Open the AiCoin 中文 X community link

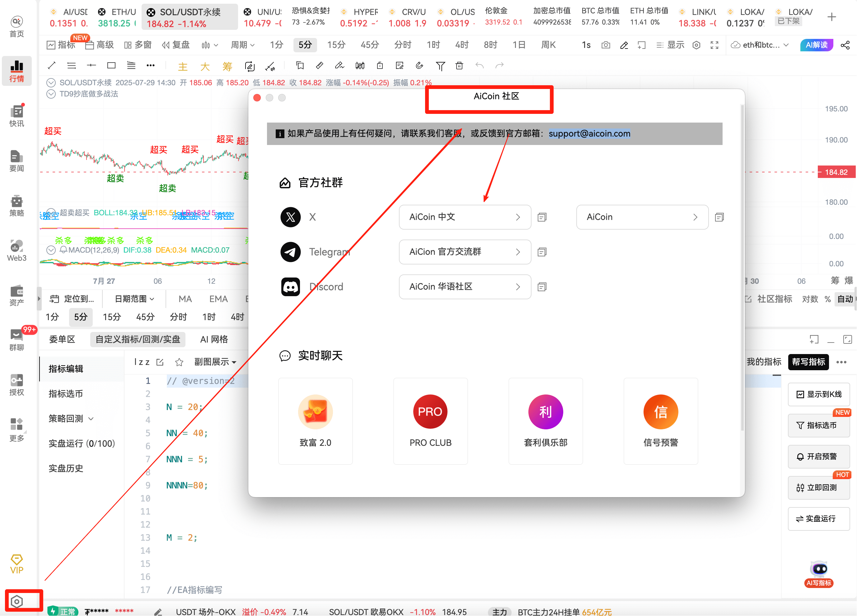[465, 217]
